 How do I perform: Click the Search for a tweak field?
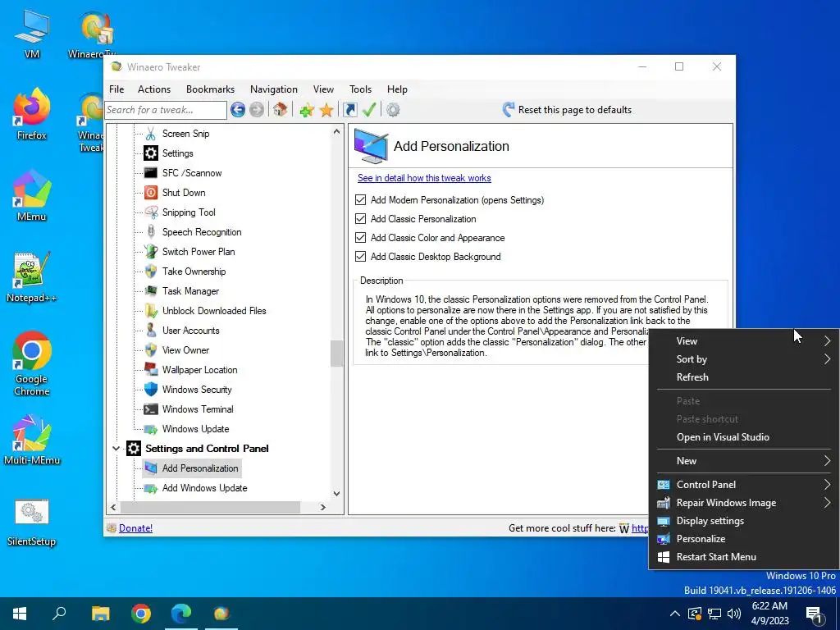point(166,110)
